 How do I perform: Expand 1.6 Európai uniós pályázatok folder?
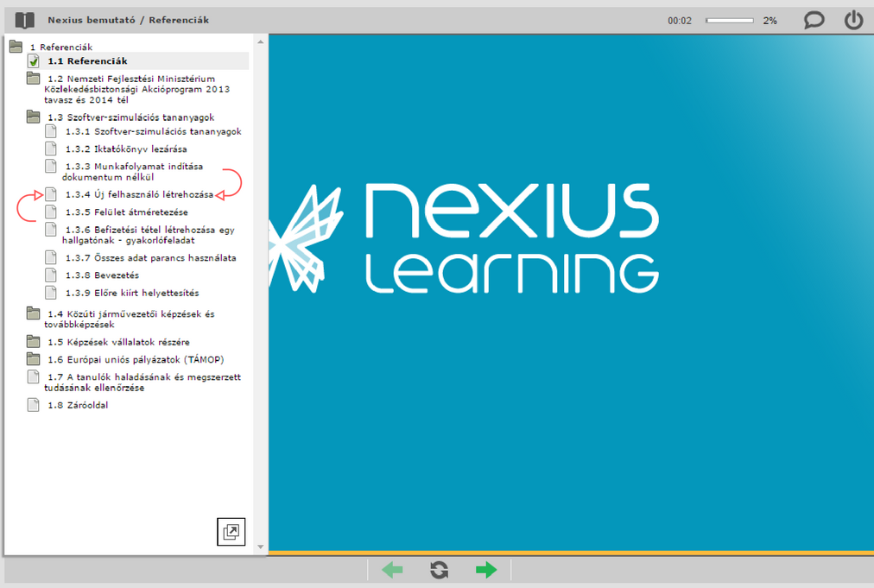pos(33,359)
